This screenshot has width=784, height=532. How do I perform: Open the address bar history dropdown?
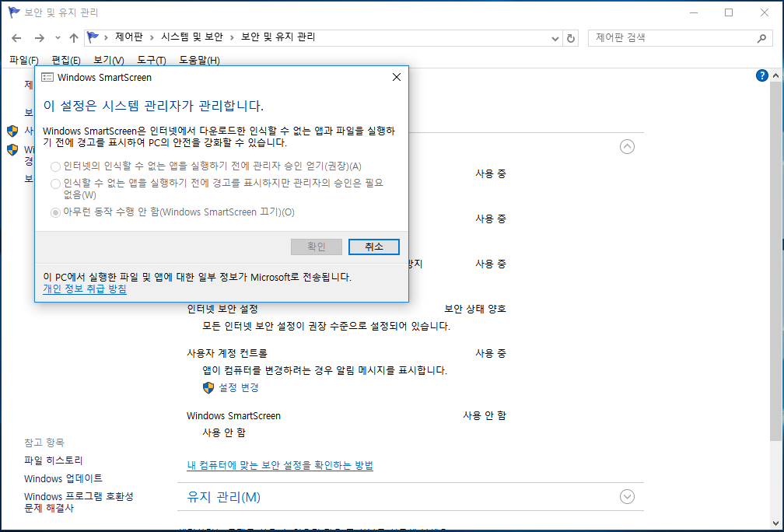point(555,38)
